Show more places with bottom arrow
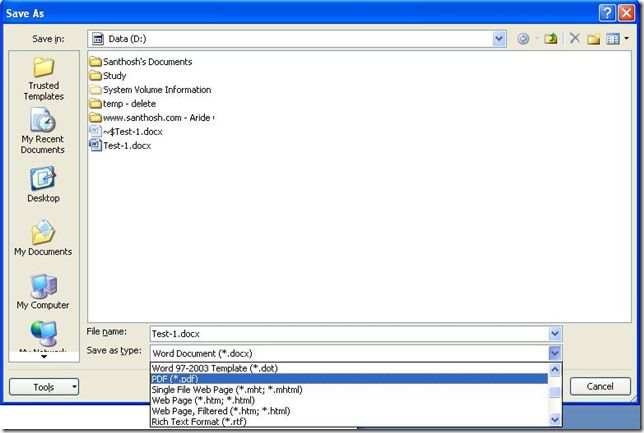The image size is (644, 433). click(x=44, y=357)
